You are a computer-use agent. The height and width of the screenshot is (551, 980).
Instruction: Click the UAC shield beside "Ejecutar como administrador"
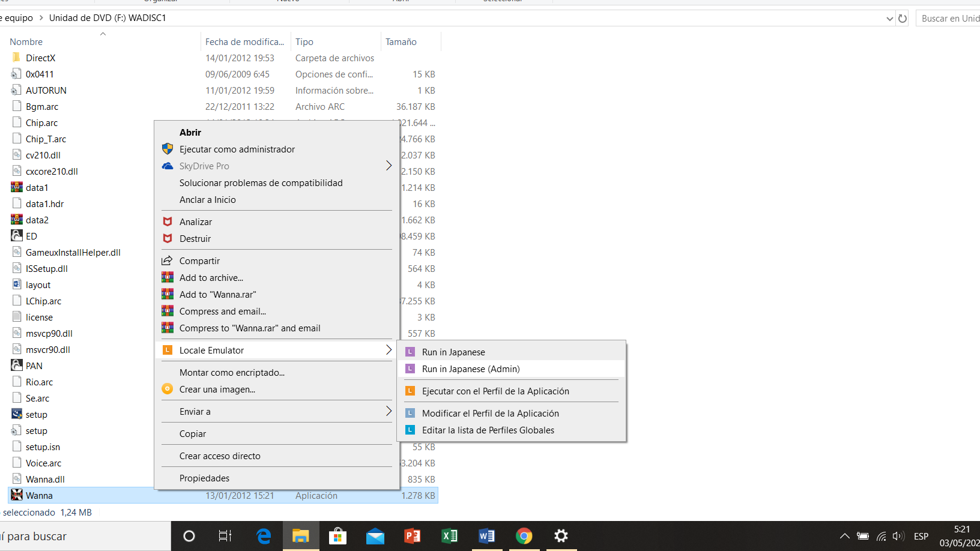(167, 149)
